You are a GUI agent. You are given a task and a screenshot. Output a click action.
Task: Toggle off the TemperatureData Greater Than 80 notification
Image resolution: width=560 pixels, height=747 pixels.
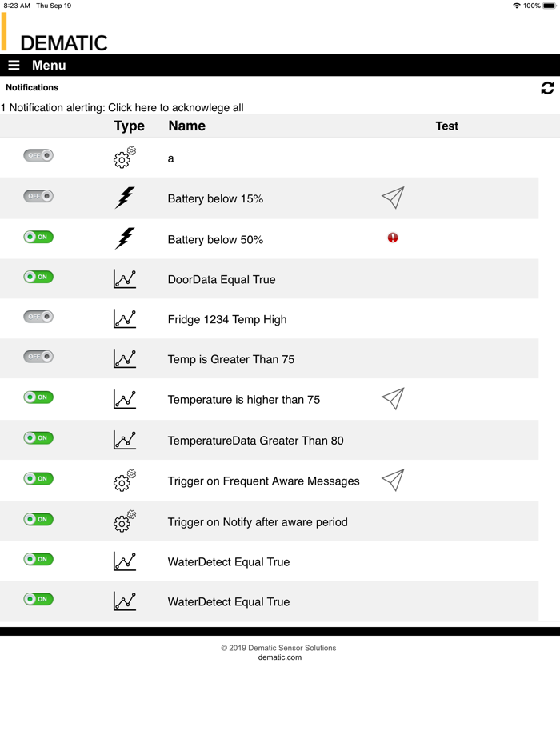38,438
